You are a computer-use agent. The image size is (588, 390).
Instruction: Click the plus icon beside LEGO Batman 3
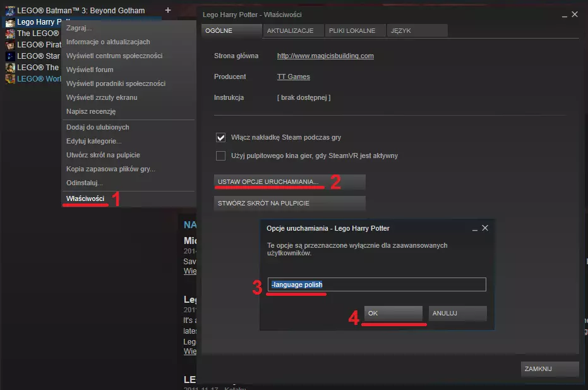coord(168,11)
